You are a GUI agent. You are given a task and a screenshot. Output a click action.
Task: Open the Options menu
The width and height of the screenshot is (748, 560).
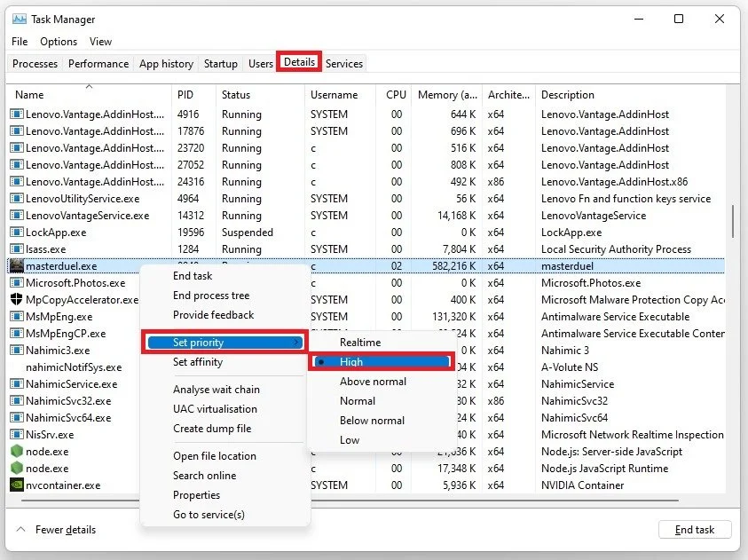[x=59, y=42]
